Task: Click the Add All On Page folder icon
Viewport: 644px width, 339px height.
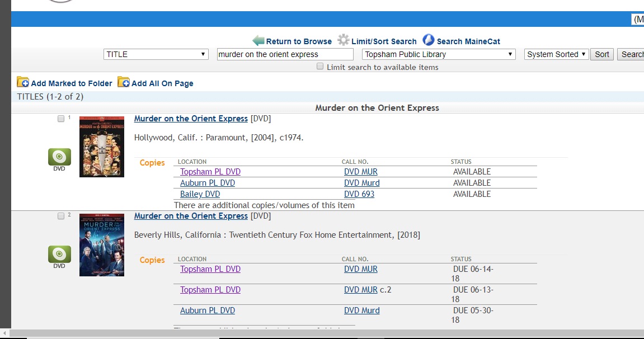Action: (x=123, y=82)
